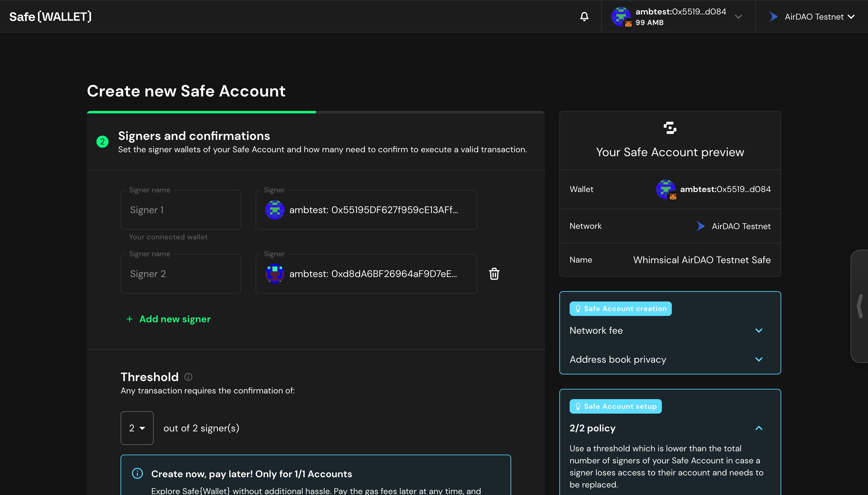Delete Signer 2 with the trash icon

pyautogui.click(x=494, y=274)
